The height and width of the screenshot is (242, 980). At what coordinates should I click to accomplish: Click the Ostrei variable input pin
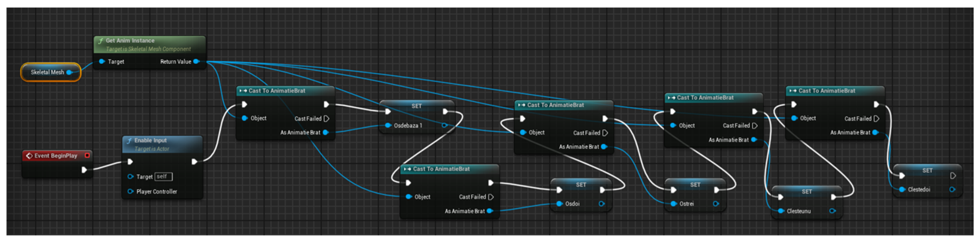[674, 204]
